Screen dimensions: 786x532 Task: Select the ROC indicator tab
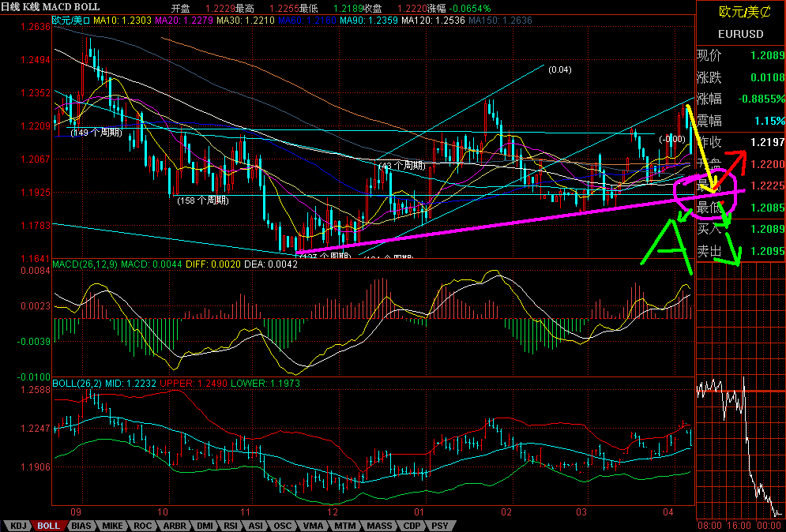[x=142, y=526]
